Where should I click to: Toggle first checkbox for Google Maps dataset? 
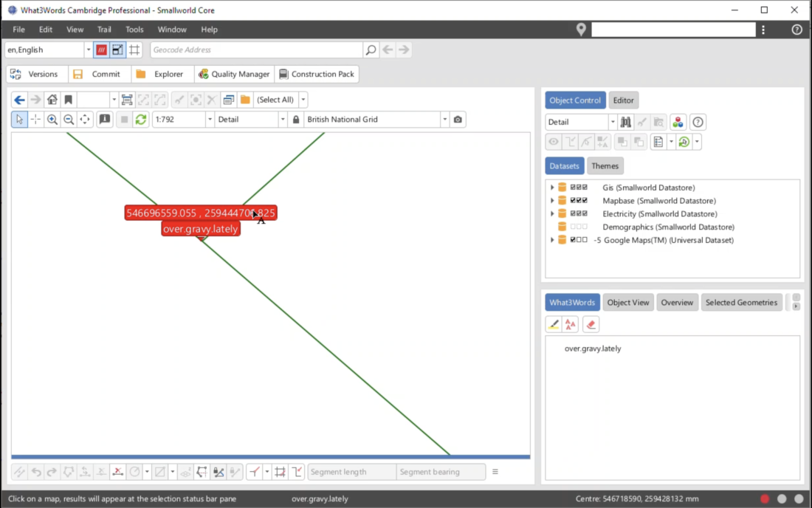point(573,240)
